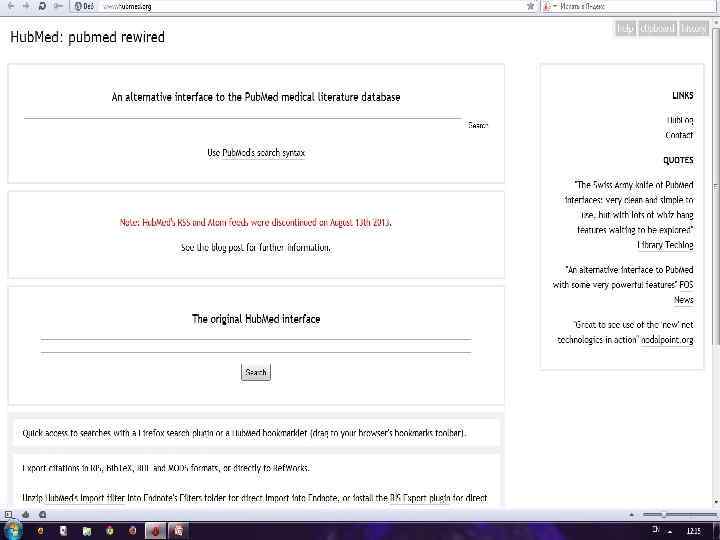Bookmark this page with the star icon

coord(530,6)
